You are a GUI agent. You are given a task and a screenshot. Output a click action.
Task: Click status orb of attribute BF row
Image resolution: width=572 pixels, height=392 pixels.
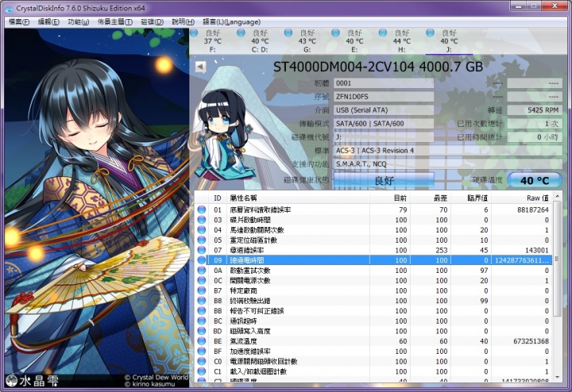(201, 352)
